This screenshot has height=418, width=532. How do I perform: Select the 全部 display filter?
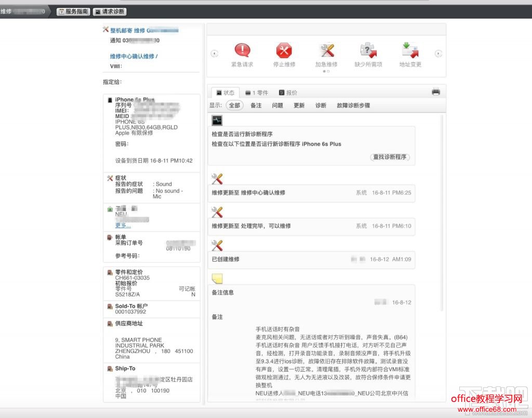(234, 105)
